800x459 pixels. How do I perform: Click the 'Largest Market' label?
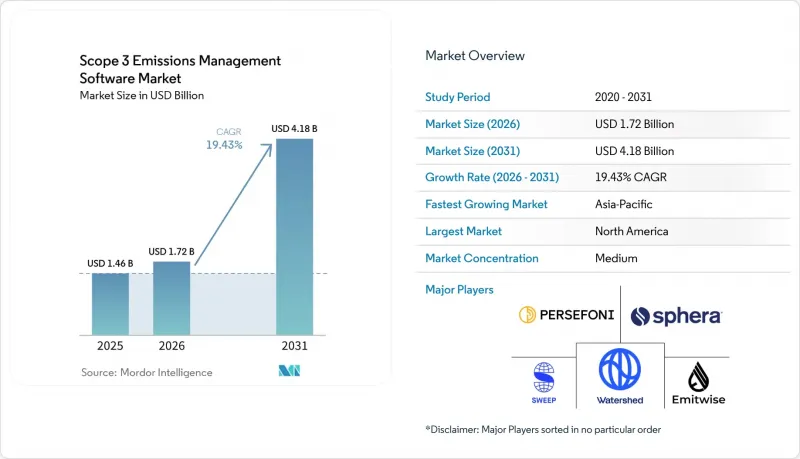click(x=463, y=231)
